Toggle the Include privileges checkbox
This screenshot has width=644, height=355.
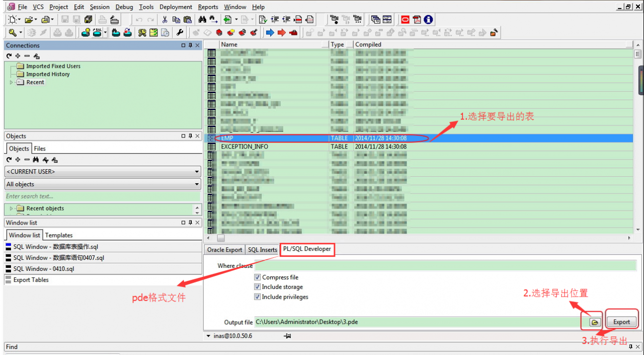(258, 297)
